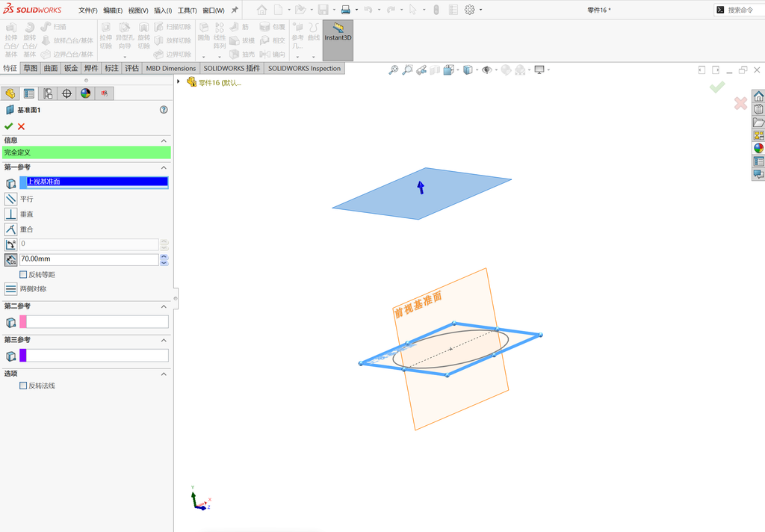This screenshot has height=532, width=765.
Task: Click the pin icon next to menus
Action: point(235,10)
